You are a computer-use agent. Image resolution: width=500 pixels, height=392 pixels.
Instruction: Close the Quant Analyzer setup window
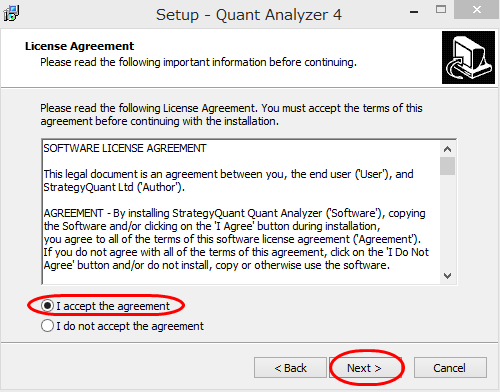click(x=477, y=10)
